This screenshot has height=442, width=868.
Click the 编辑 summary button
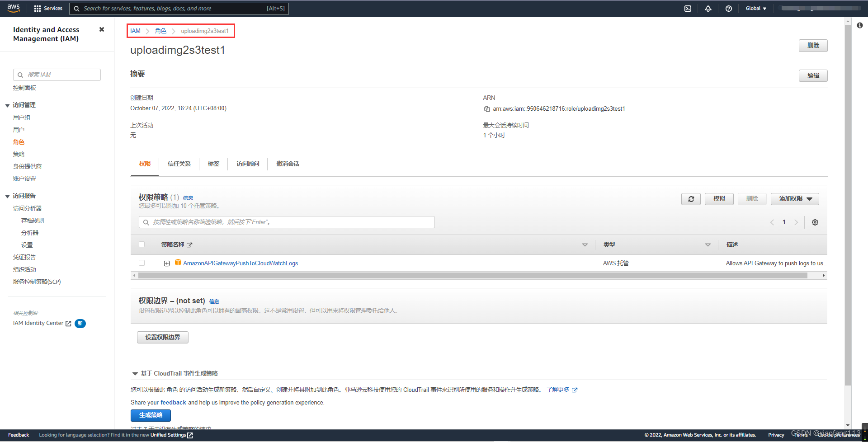click(813, 75)
